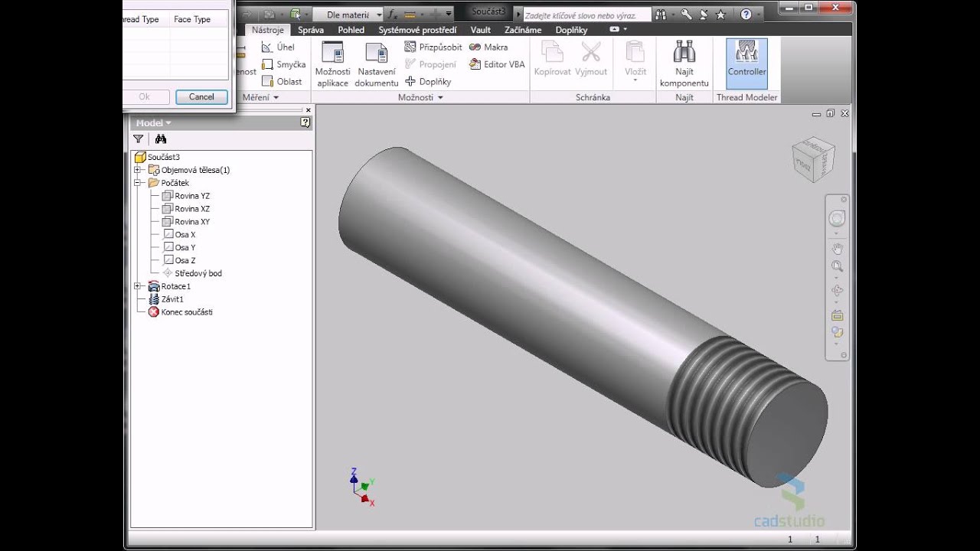
Task: Switch to the Pohled ribbon tab
Action: (x=351, y=30)
